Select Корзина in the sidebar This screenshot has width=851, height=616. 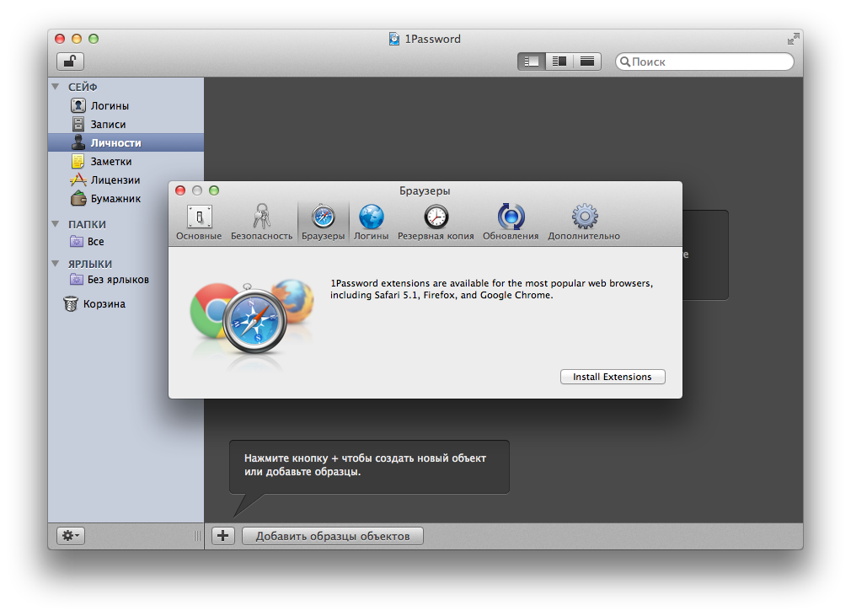104,304
